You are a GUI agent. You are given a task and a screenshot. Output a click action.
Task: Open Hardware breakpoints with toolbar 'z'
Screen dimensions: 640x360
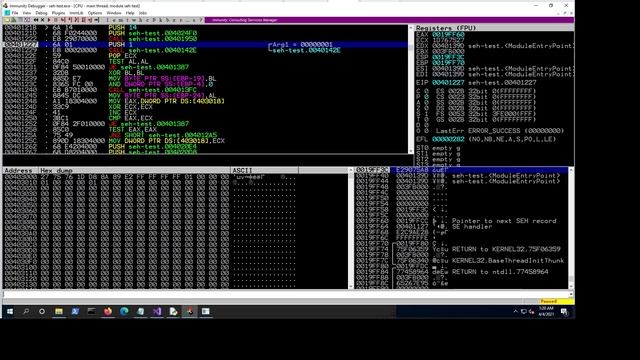[174, 20]
